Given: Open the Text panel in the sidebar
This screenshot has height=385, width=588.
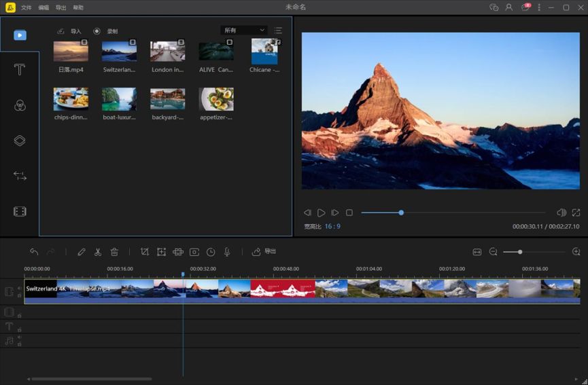Looking at the screenshot, I should [20, 70].
